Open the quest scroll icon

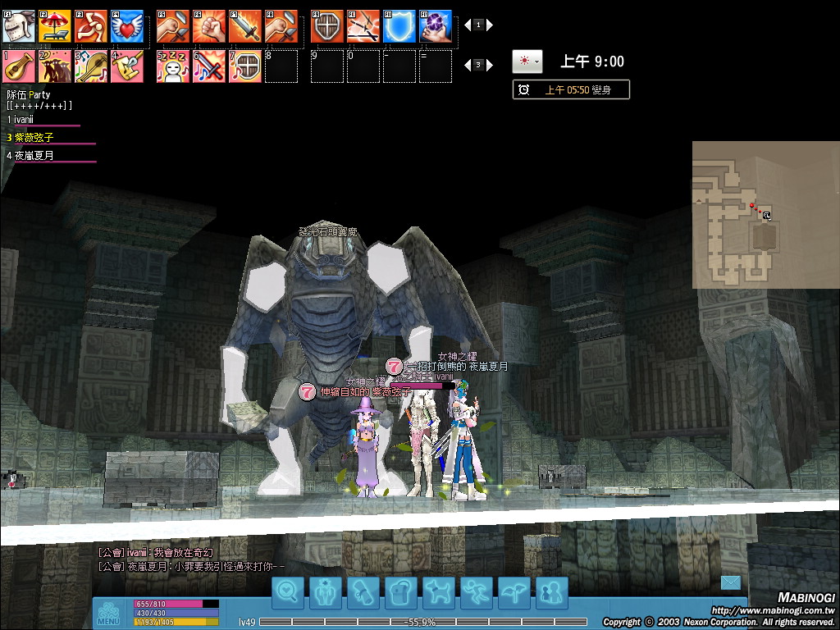(x=363, y=592)
